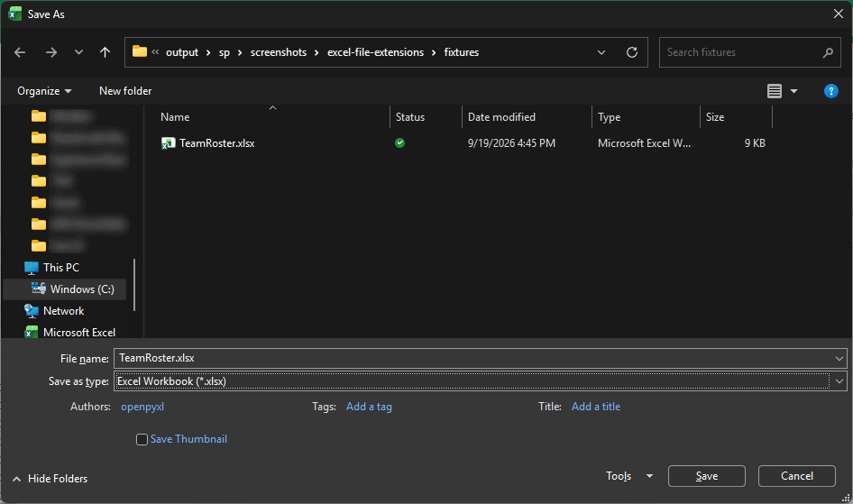The width and height of the screenshot is (853, 504).
Task: Click the screenshots breadcrumb segment
Action: pyautogui.click(x=279, y=52)
